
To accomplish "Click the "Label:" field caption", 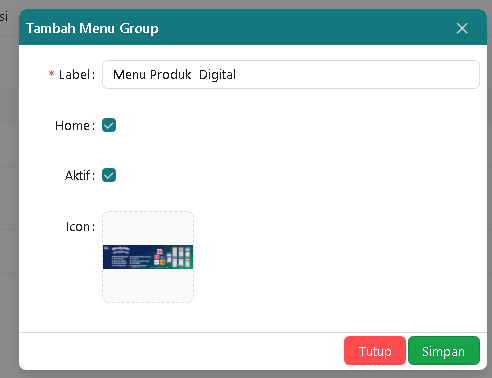I will coord(77,75).
